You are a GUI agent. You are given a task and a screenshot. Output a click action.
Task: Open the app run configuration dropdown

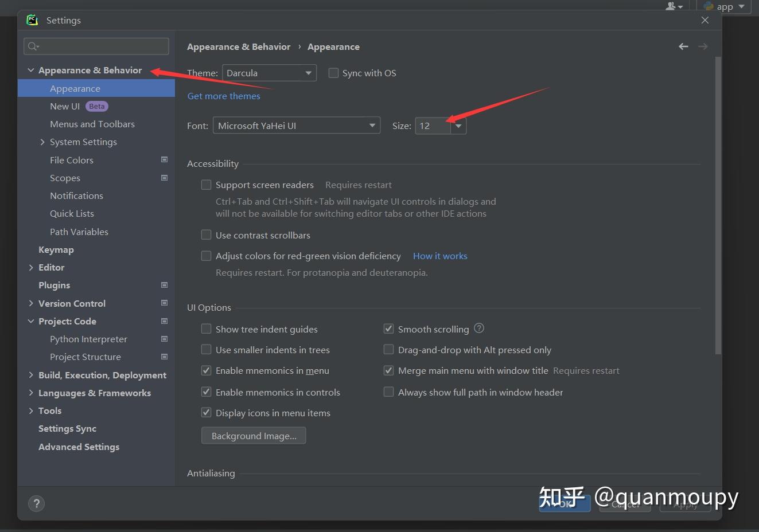724,6
